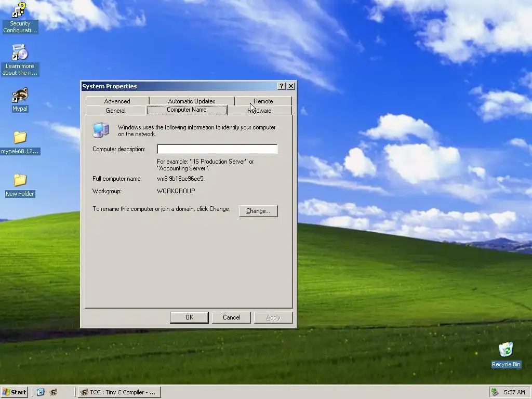Open TCC : Tiny C Compiler taskbar item
Screen dimensions: 532x399
point(119,392)
